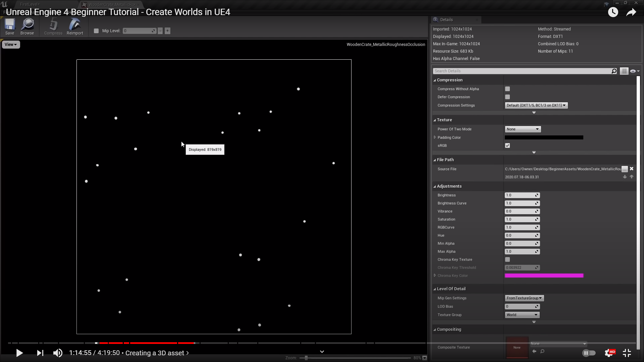Mute the video with speaker icon
644x362 pixels.
coord(58,353)
